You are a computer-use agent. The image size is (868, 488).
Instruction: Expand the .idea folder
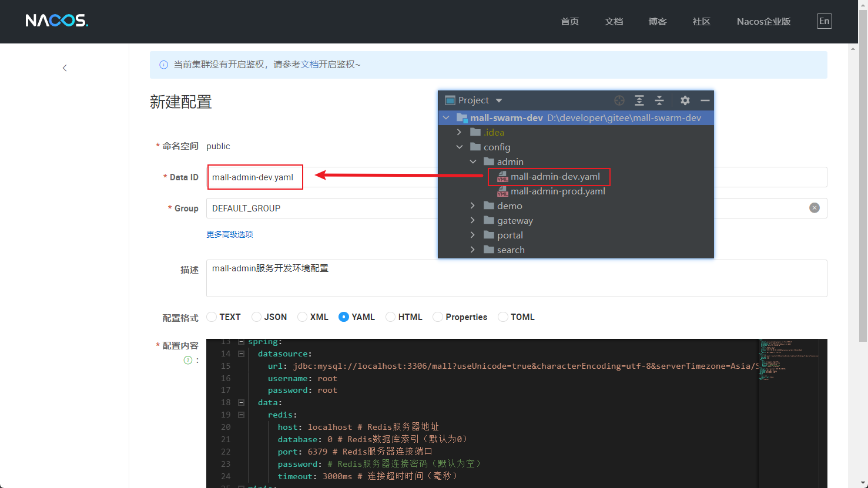(459, 133)
